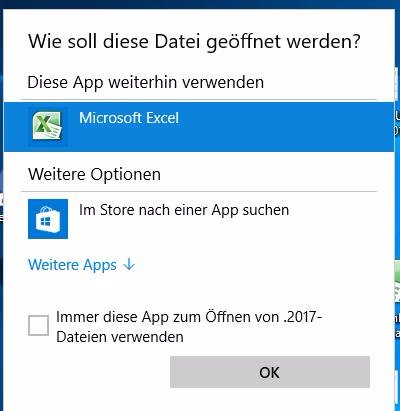
Task: Click the 'Weitere Optionen' section heading
Action: (x=94, y=174)
